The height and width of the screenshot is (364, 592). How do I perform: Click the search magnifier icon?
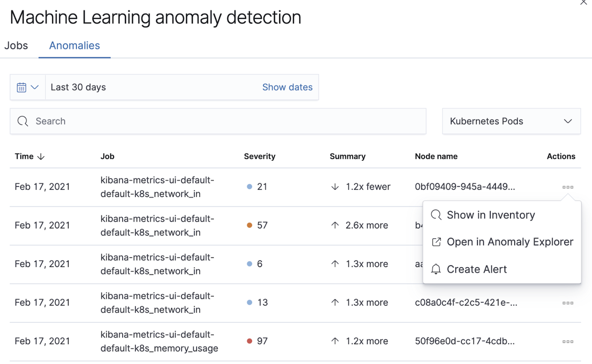(22, 121)
